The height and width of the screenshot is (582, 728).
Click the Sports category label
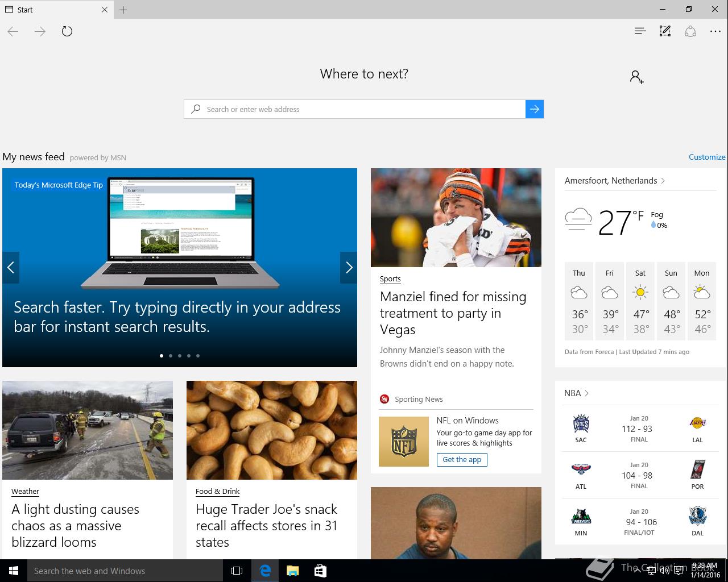pos(390,279)
